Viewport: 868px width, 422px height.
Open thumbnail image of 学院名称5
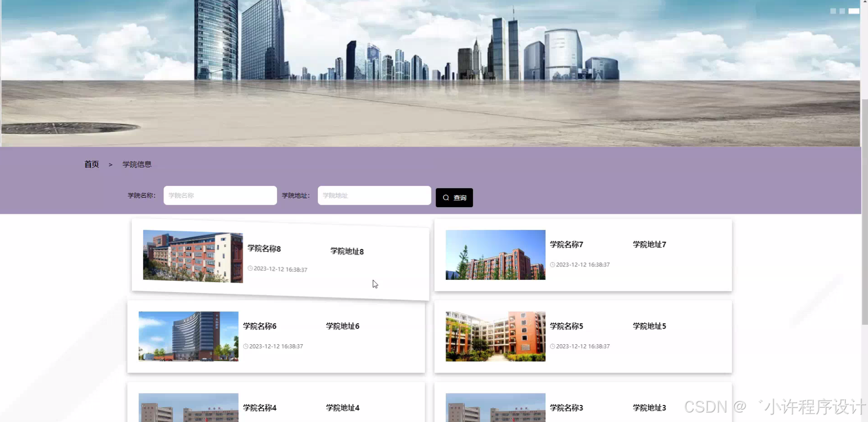[x=496, y=336]
